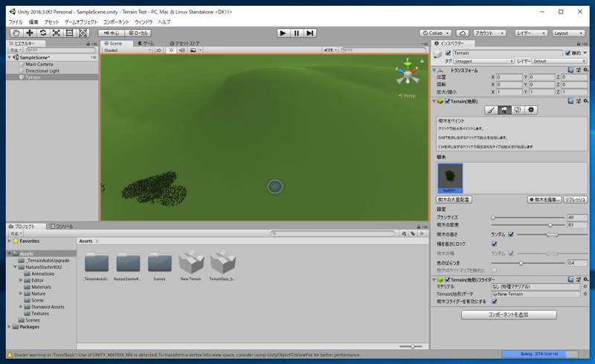Adjust the brush size slider
The height and width of the screenshot is (364, 595).
click(529, 218)
